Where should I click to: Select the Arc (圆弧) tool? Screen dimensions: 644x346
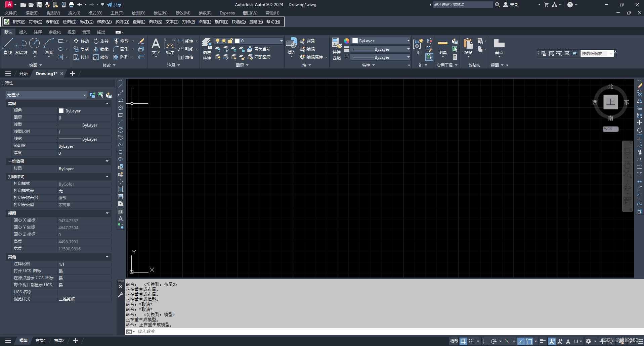[49, 46]
